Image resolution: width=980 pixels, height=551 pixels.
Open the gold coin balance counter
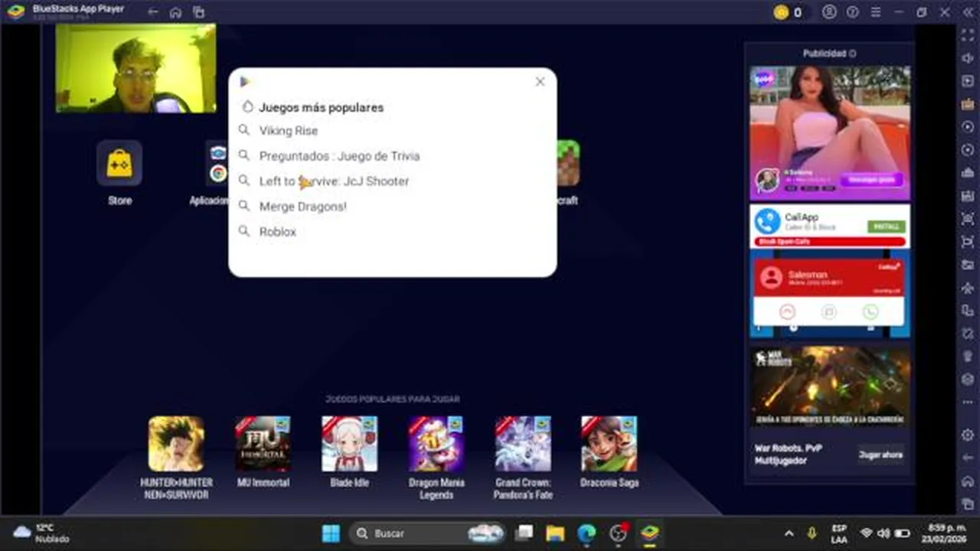[789, 12]
